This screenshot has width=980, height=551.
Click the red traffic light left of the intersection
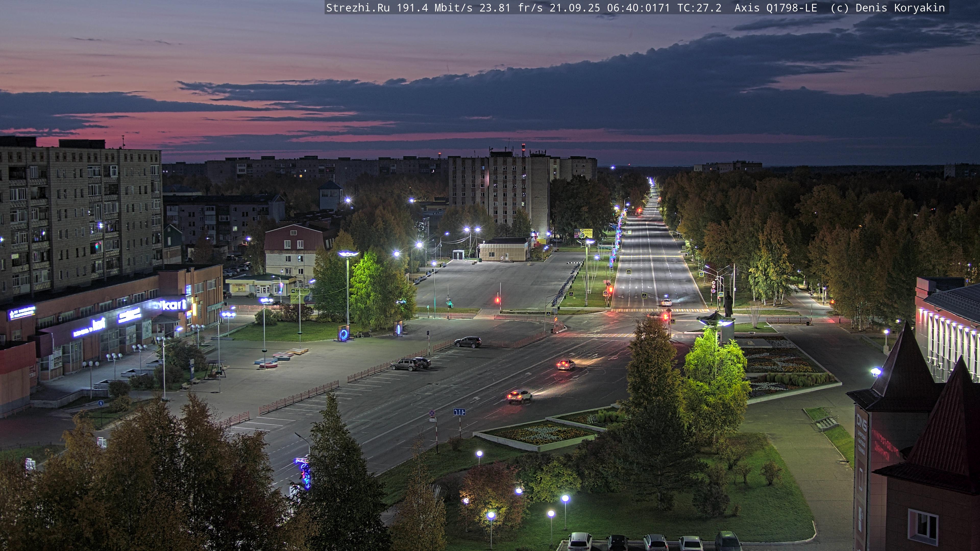pos(497,300)
